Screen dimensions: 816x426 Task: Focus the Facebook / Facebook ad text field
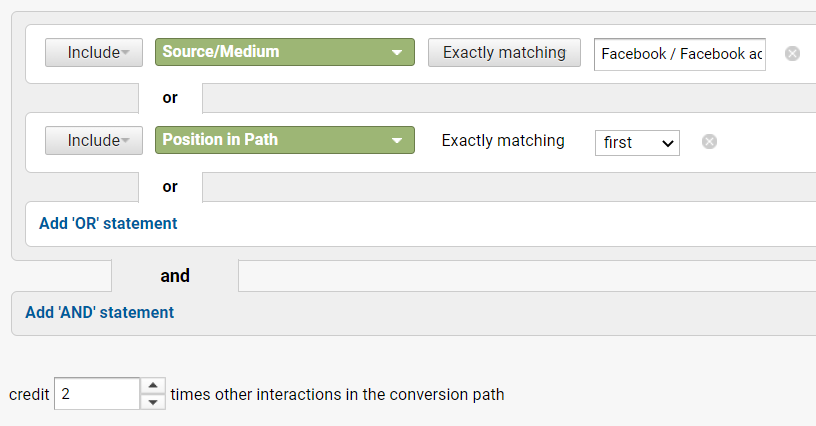[x=680, y=54]
